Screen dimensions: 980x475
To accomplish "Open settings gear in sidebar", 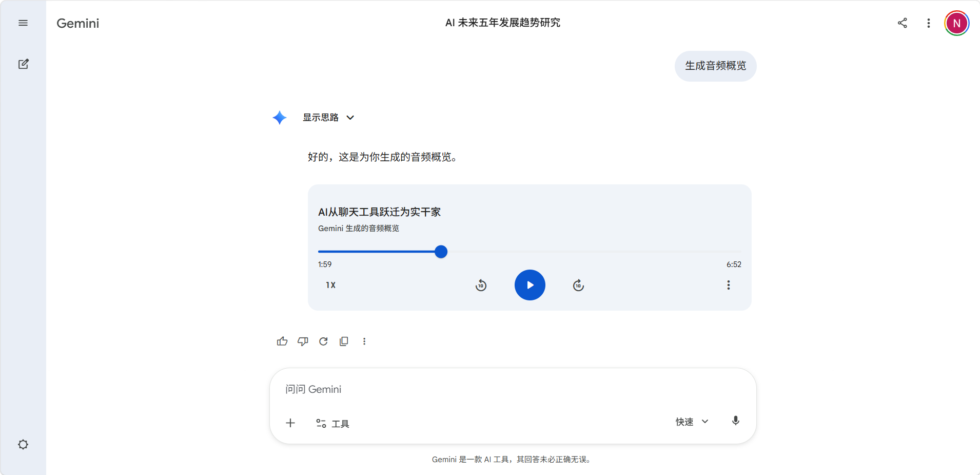I will tap(23, 444).
